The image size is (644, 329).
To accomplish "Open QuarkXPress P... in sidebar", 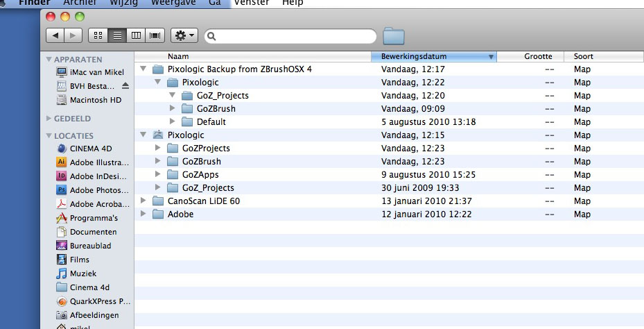I will [x=93, y=301].
